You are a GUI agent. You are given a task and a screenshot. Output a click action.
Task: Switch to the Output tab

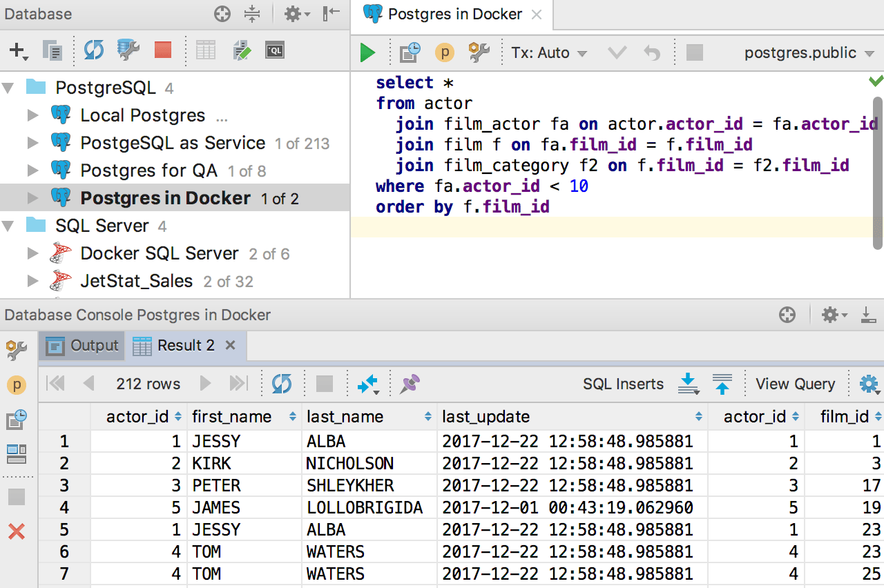click(x=83, y=345)
